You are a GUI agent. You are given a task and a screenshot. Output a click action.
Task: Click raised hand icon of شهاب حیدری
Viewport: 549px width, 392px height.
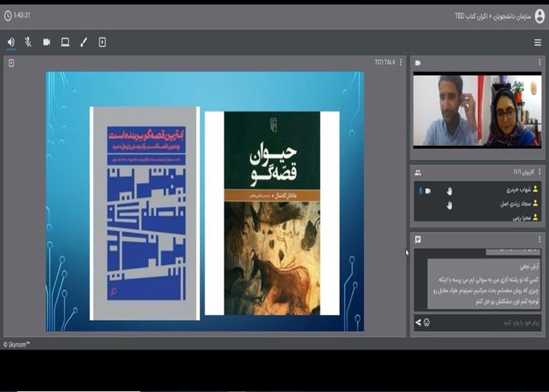(449, 191)
